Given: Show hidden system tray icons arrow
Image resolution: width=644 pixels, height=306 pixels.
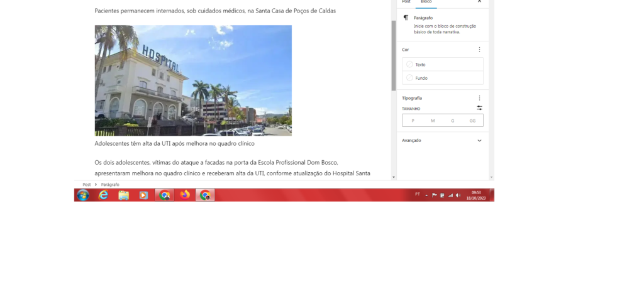Looking at the screenshot, I should 426,195.
